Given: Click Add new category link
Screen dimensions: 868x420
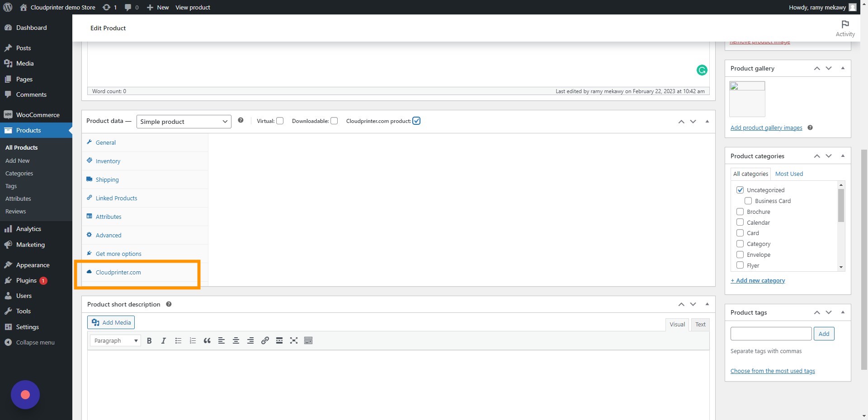Looking at the screenshot, I should tap(758, 280).
